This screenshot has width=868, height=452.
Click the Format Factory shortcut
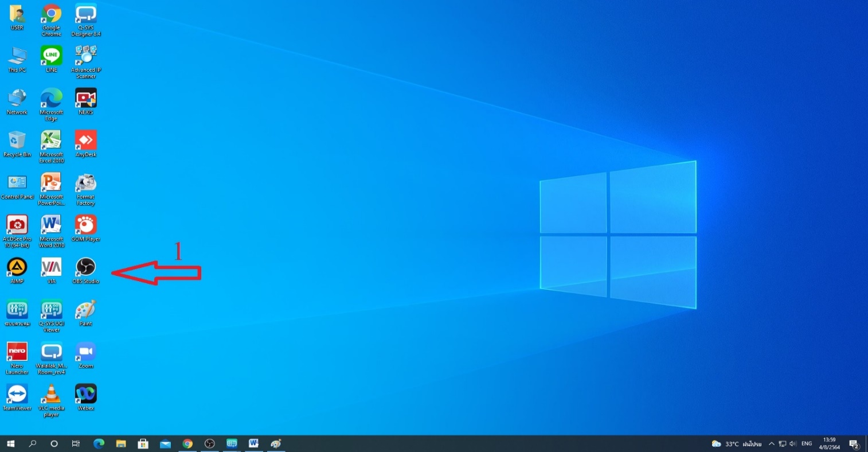[x=86, y=190]
